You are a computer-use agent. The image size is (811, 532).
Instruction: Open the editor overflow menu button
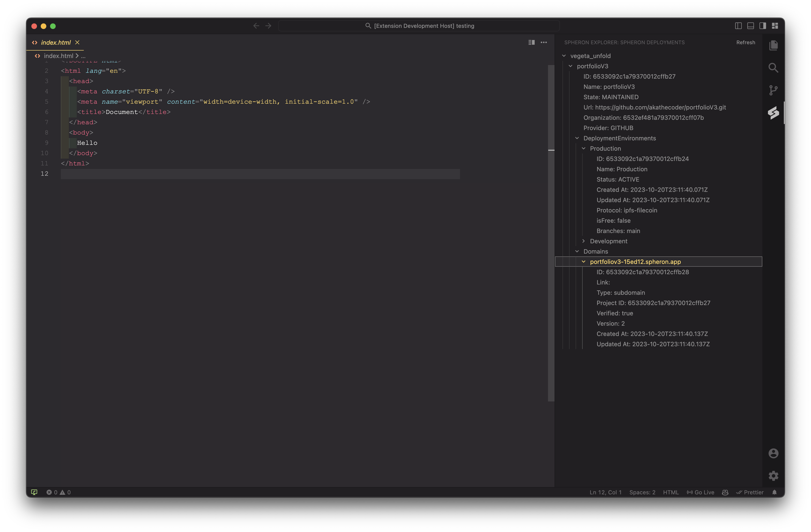tap(544, 42)
